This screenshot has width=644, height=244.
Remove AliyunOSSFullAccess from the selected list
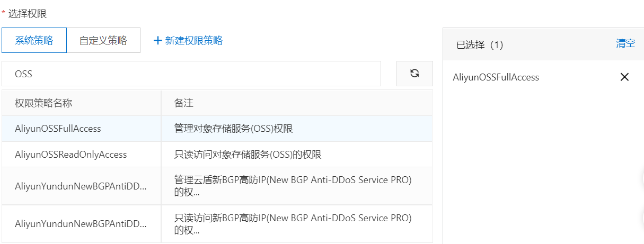(624, 77)
